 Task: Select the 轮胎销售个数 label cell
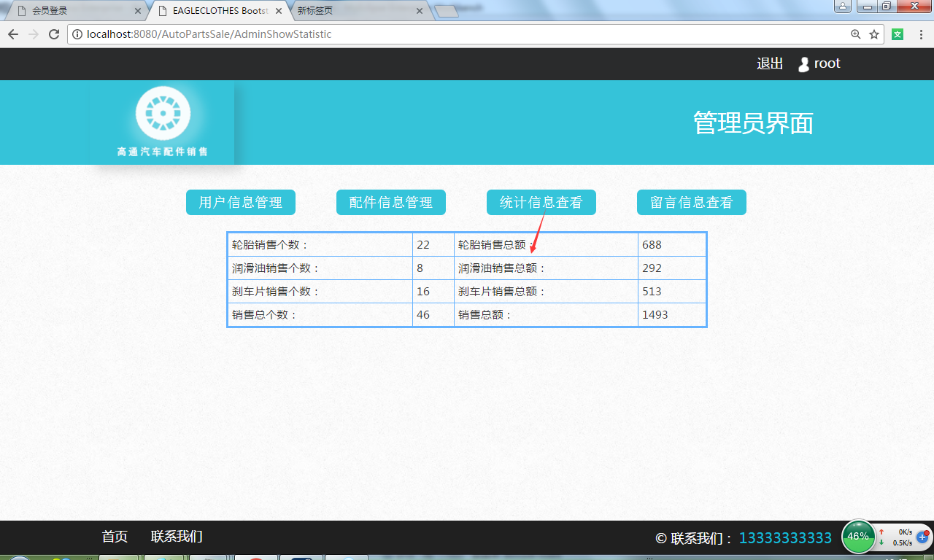tap(320, 245)
